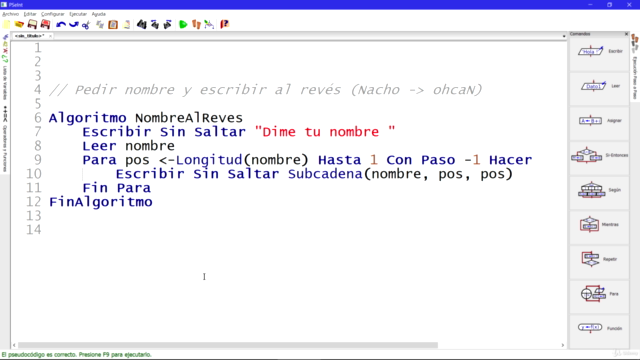Click the horizontal scrollbar thumb

(228, 345)
